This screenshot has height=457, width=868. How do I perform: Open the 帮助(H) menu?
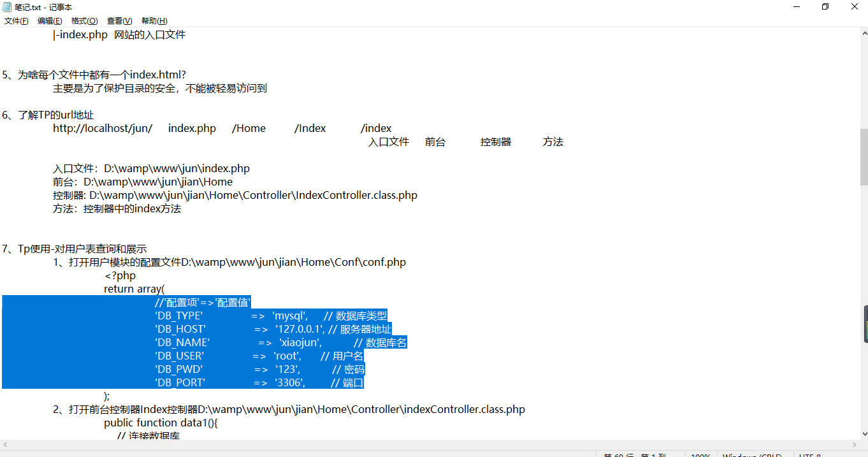(x=154, y=21)
